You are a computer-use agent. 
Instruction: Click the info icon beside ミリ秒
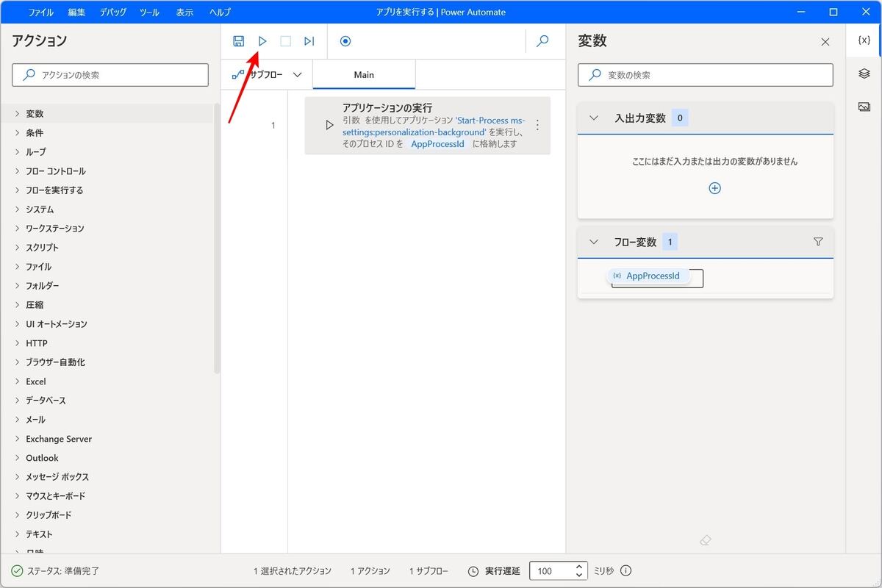[625, 571]
